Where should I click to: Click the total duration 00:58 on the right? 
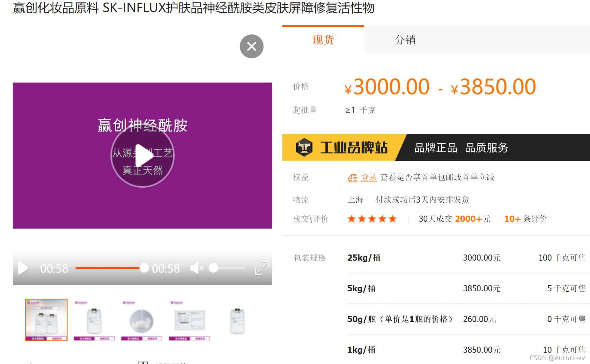click(166, 269)
